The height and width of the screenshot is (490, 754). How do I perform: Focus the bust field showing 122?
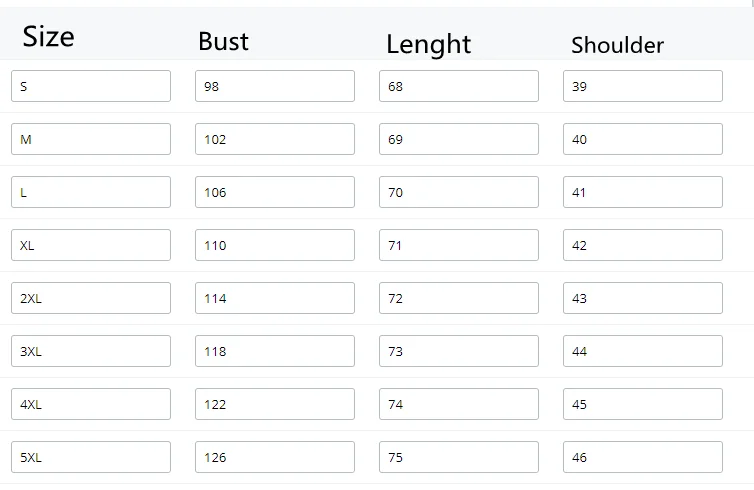pyautogui.click(x=275, y=404)
